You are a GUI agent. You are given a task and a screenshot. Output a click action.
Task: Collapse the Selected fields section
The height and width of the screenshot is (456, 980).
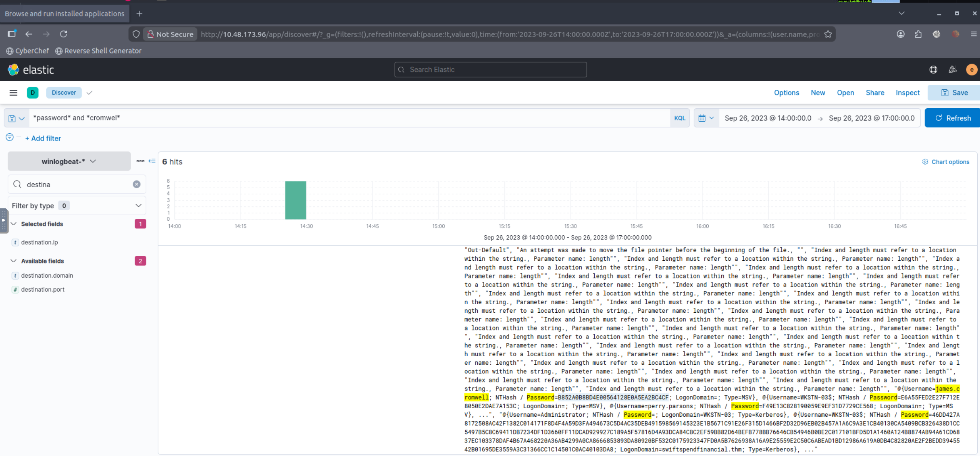tap(14, 224)
